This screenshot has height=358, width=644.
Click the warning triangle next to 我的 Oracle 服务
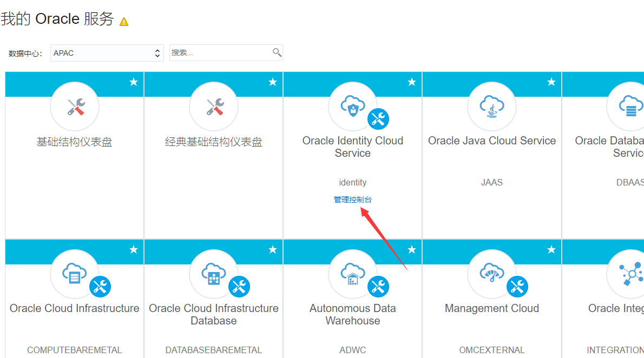pos(123,21)
